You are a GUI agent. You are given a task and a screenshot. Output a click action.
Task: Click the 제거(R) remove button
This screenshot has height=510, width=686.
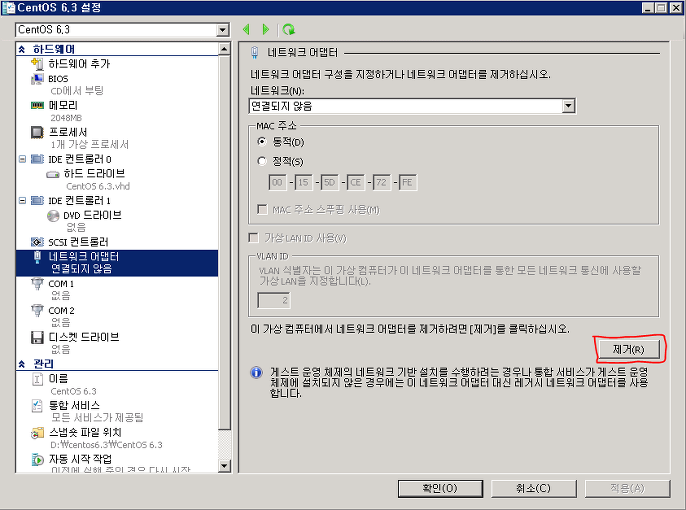click(x=628, y=349)
